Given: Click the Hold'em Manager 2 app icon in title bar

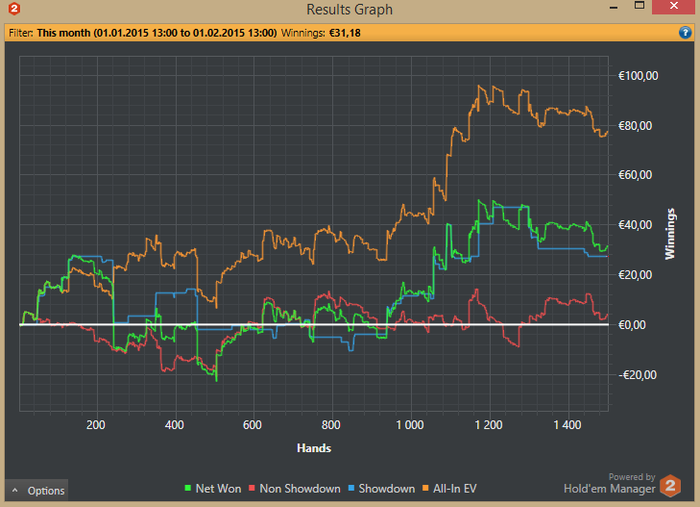Looking at the screenshot, I should click(x=14, y=8).
